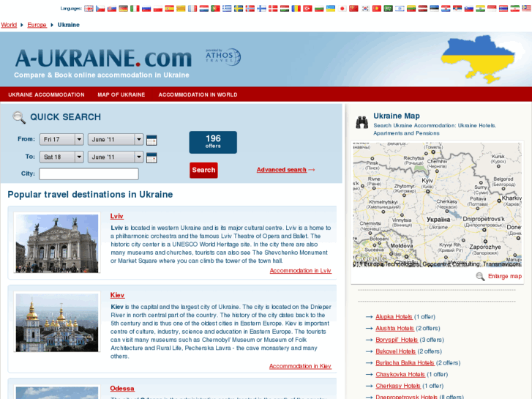The height and width of the screenshot is (399, 532).
Task: Follow Accommodation in Lviv link
Action: (x=301, y=271)
